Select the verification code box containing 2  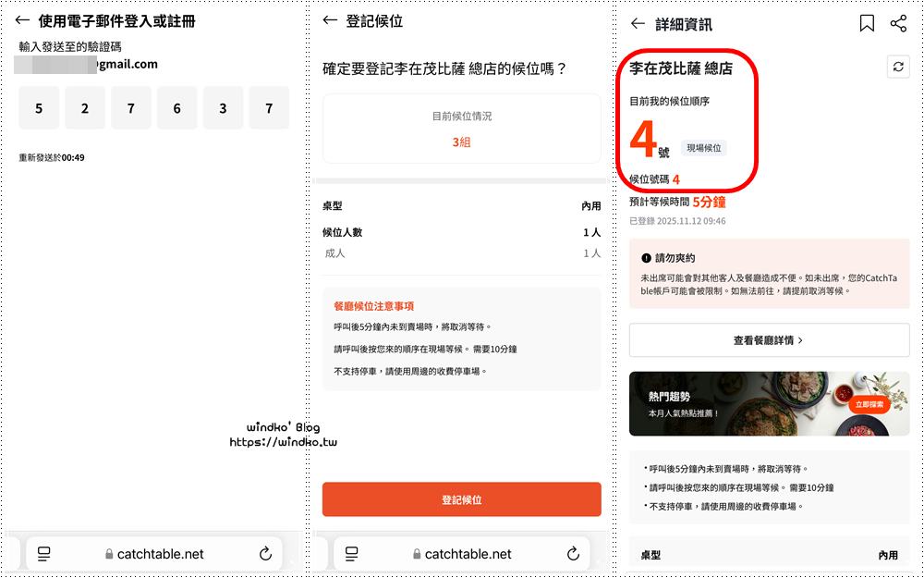(x=85, y=108)
